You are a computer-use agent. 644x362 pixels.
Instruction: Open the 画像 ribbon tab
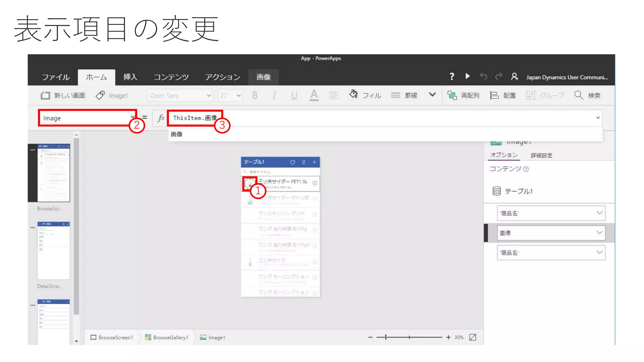click(264, 77)
